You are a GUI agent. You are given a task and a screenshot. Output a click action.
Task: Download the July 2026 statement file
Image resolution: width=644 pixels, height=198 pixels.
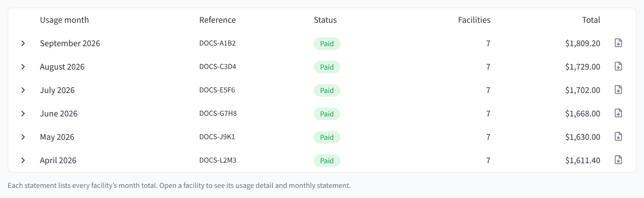tap(618, 90)
